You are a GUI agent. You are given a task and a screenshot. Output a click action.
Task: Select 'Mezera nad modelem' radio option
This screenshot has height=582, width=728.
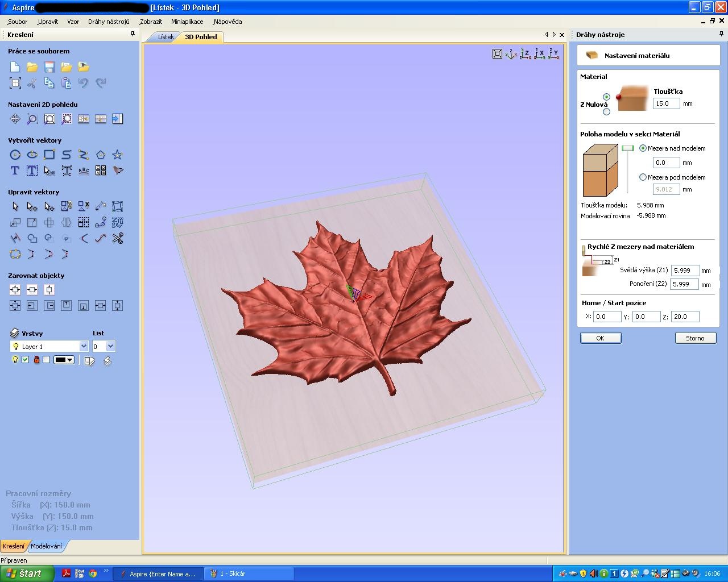tap(643, 148)
